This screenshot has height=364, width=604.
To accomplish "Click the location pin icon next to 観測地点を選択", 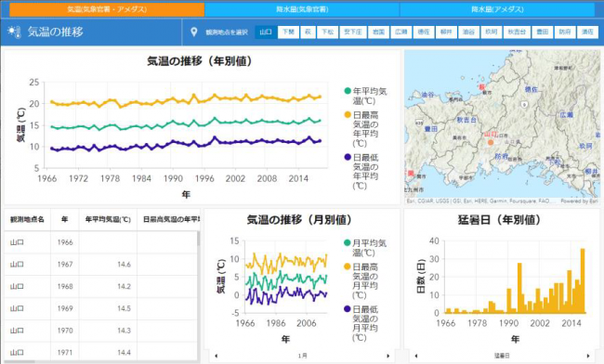I will [x=194, y=32].
